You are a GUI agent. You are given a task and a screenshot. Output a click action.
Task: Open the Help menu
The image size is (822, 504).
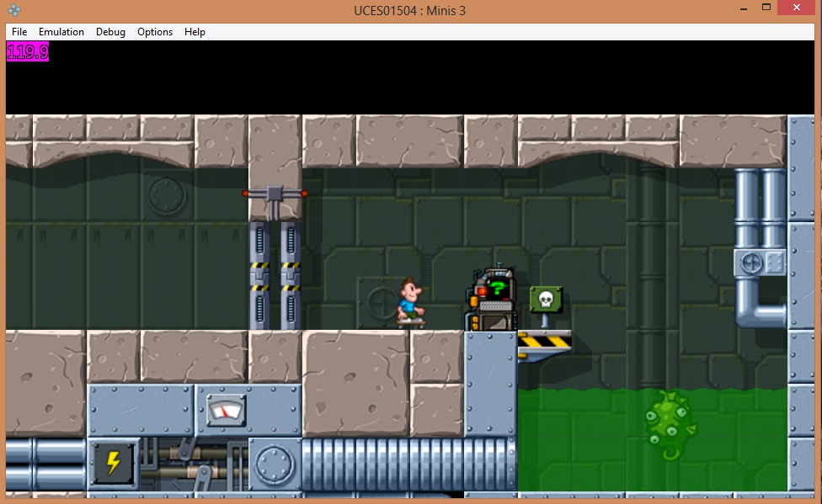click(195, 32)
